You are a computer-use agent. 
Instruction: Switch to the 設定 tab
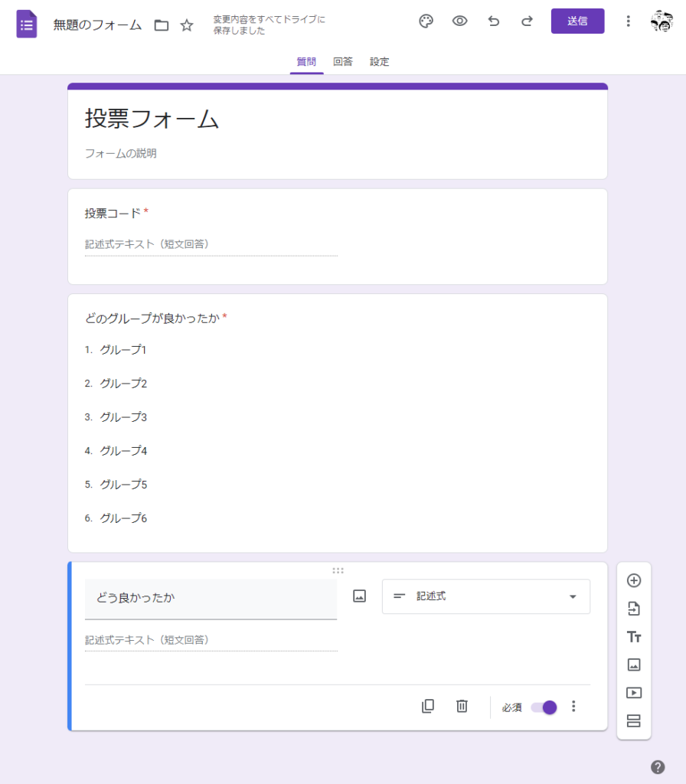click(x=379, y=61)
